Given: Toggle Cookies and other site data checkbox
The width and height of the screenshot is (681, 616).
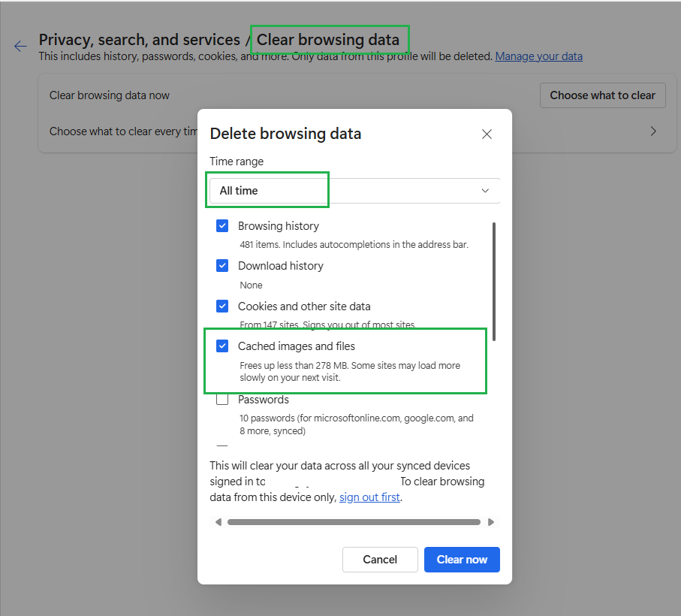Looking at the screenshot, I should pyautogui.click(x=222, y=306).
